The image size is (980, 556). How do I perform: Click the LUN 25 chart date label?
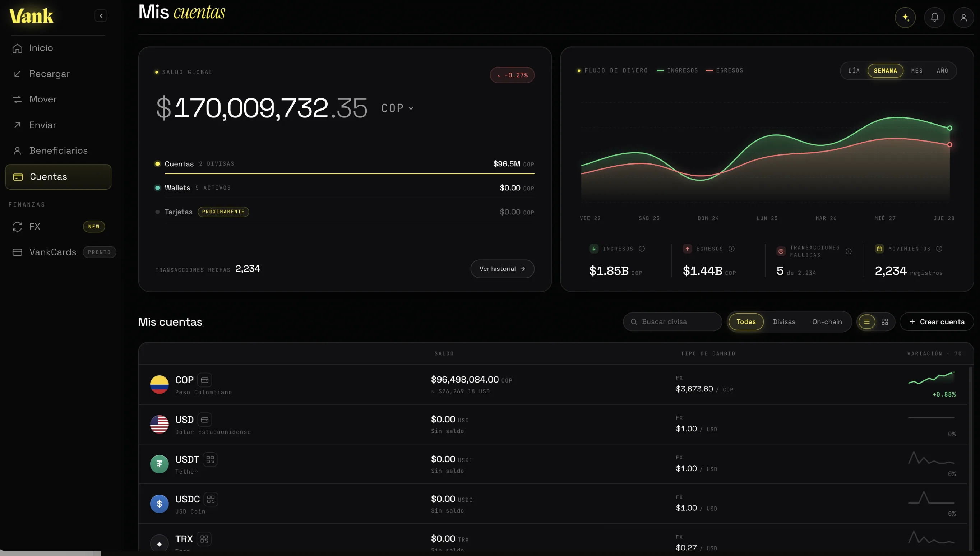pyautogui.click(x=767, y=218)
